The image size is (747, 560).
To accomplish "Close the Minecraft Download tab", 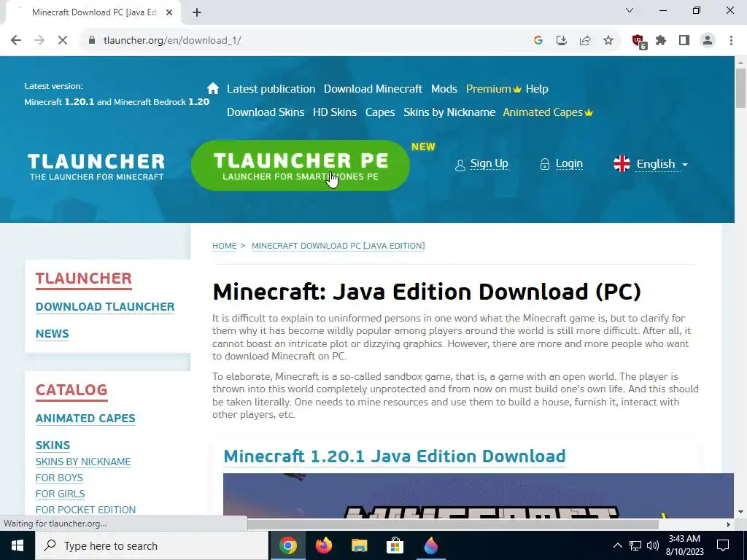I will coord(169,12).
